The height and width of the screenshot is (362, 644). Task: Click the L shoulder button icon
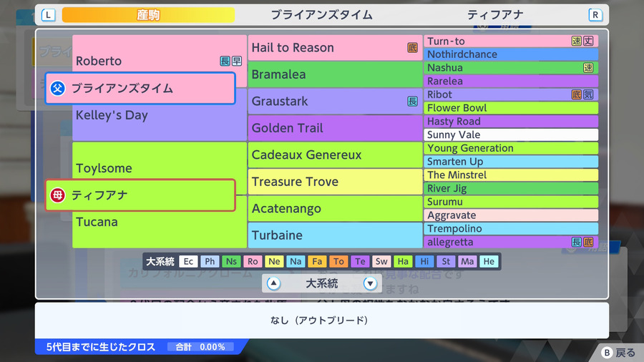click(48, 15)
